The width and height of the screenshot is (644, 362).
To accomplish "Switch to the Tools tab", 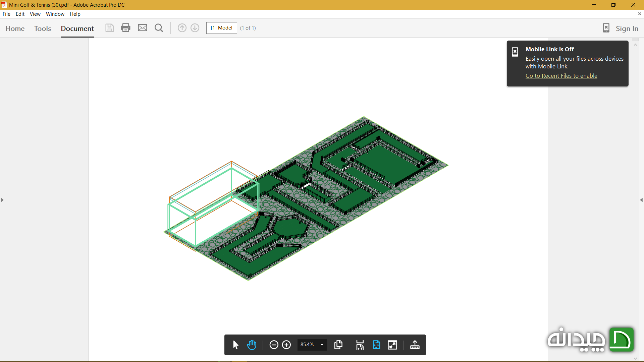I will click(x=43, y=28).
